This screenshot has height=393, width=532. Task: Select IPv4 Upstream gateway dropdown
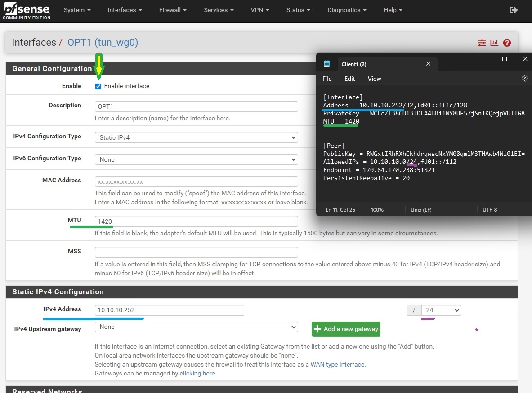pos(196,327)
